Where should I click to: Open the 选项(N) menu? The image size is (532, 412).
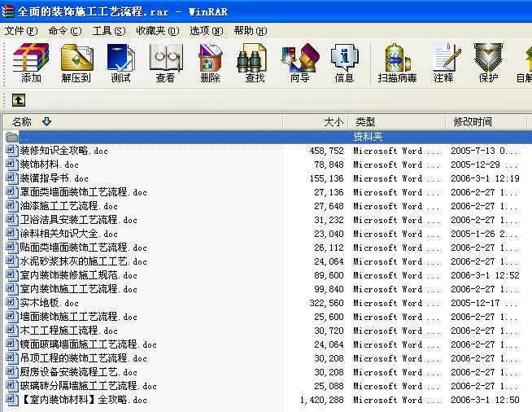coord(207,31)
